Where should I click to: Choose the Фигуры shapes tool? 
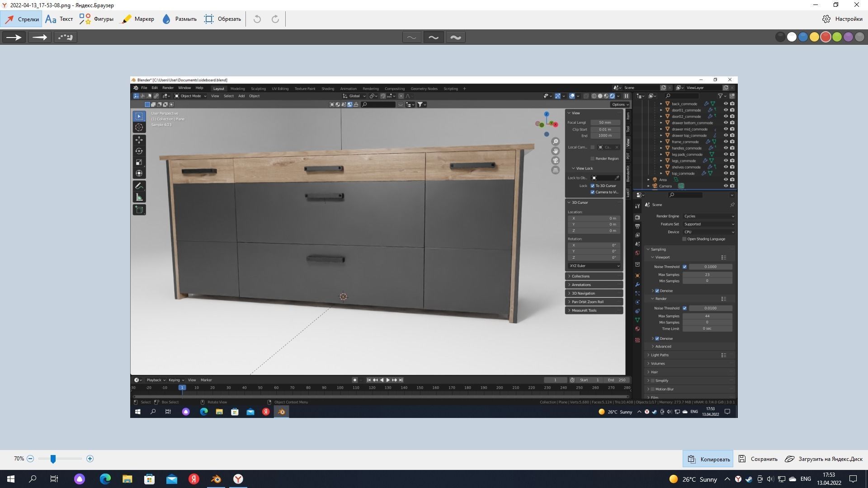[96, 19]
